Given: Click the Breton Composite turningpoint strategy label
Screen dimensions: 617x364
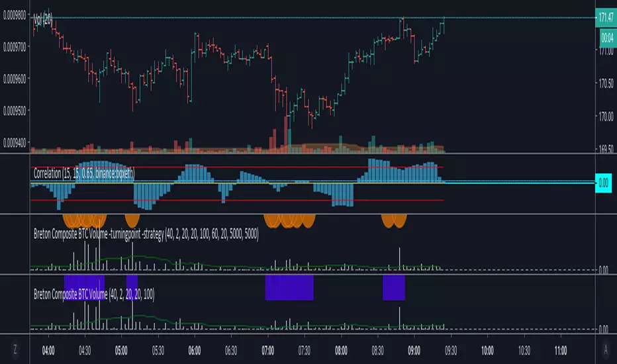Looking at the screenshot, I should (146, 234).
